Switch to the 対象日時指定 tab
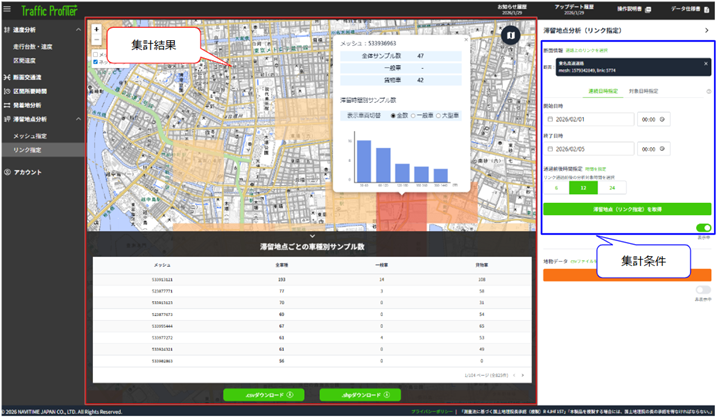The image size is (717, 418). coord(643,91)
